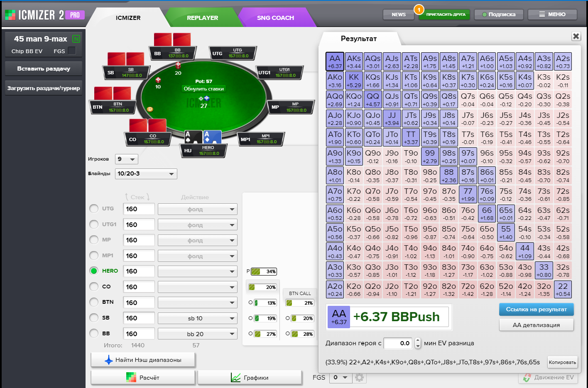This screenshot has height=388, width=588.
Task: Click Ссылка на результат button
Action: coord(536,309)
